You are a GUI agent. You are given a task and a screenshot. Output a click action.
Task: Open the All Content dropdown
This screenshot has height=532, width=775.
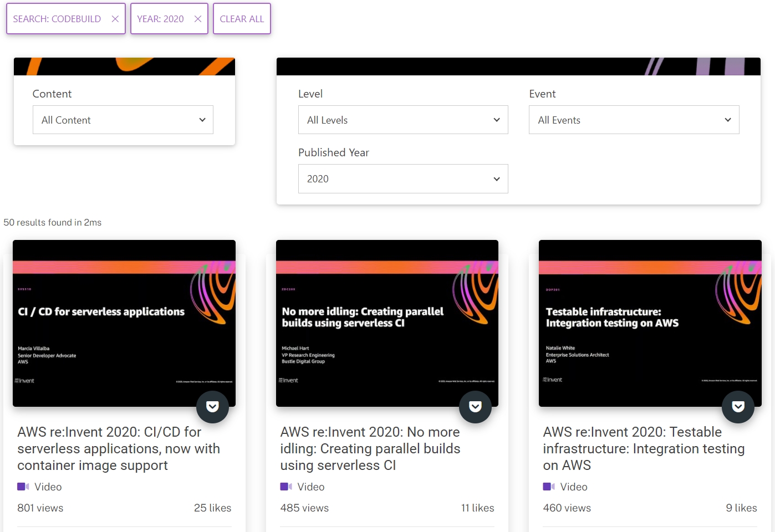[123, 120]
